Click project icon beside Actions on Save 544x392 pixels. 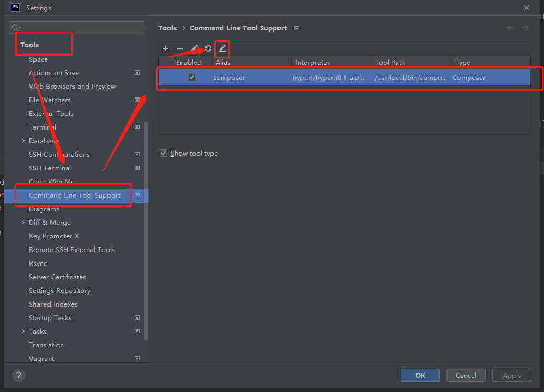point(137,72)
